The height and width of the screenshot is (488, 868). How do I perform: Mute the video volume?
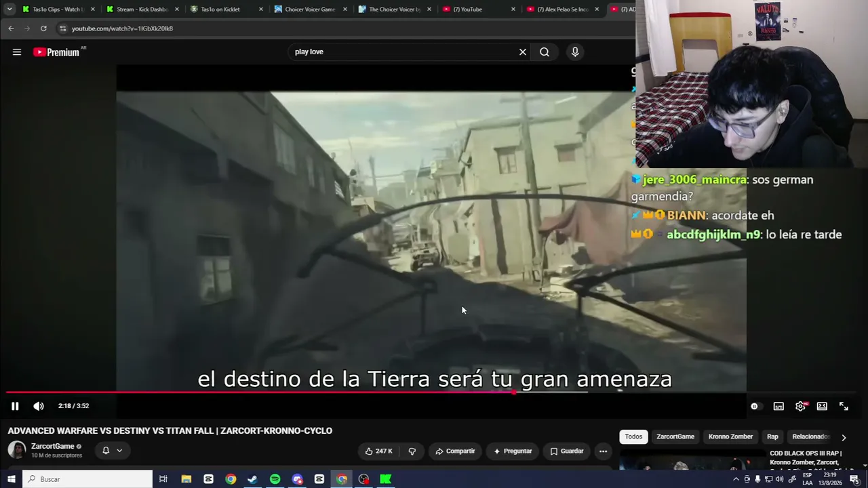click(x=39, y=406)
